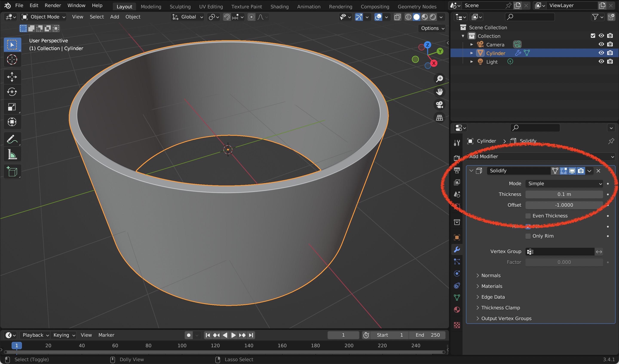Hide Cylinder in viewport via eye icon

[601, 53]
